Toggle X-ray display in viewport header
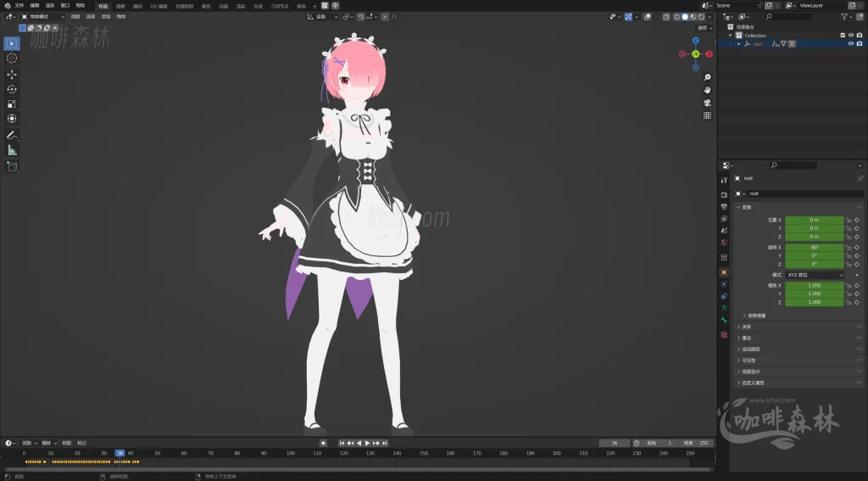 (666, 17)
